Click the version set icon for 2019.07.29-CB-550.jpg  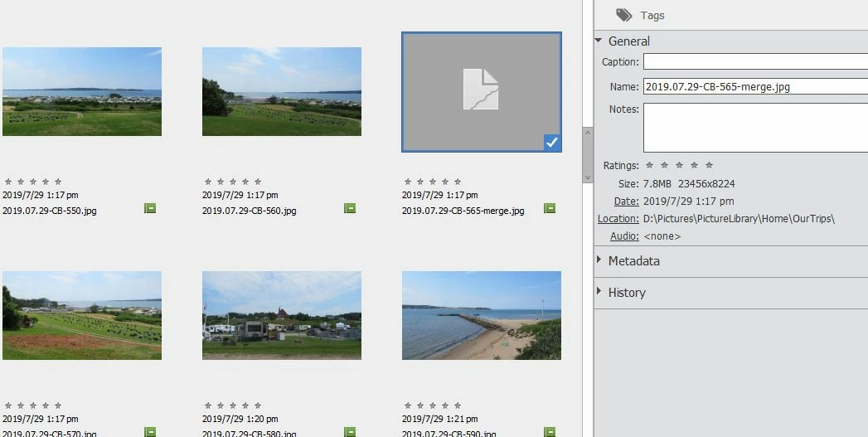pos(150,208)
